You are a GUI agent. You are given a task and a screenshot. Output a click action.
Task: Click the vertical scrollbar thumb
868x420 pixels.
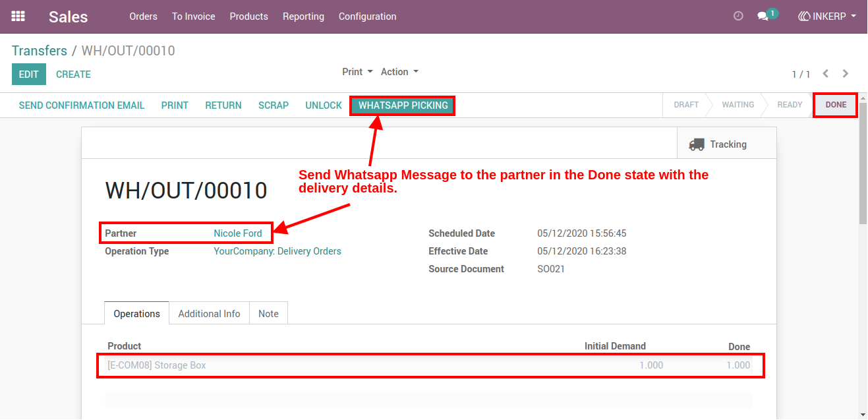tap(863, 163)
